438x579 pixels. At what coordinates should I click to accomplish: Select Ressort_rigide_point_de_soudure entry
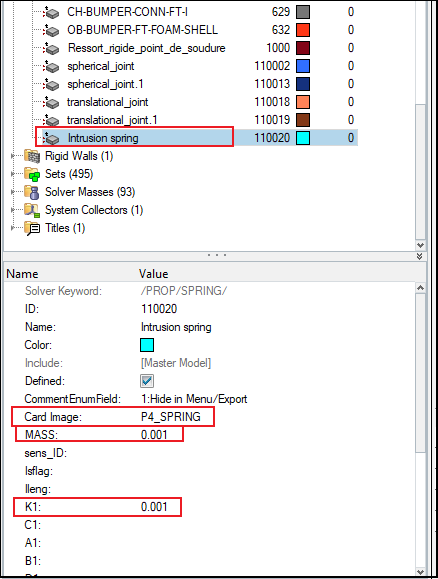point(147,48)
